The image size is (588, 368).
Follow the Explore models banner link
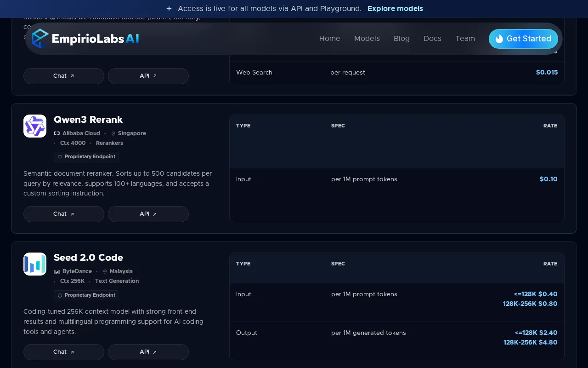coord(395,9)
